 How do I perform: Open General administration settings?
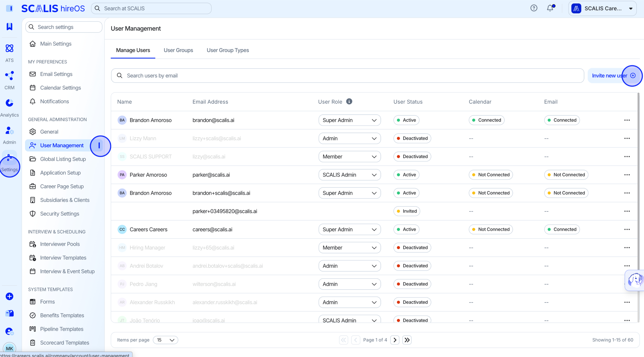[x=49, y=132]
